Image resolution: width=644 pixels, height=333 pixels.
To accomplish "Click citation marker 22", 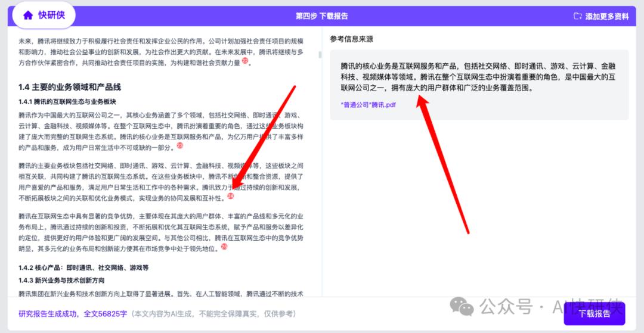I will [245, 61].
